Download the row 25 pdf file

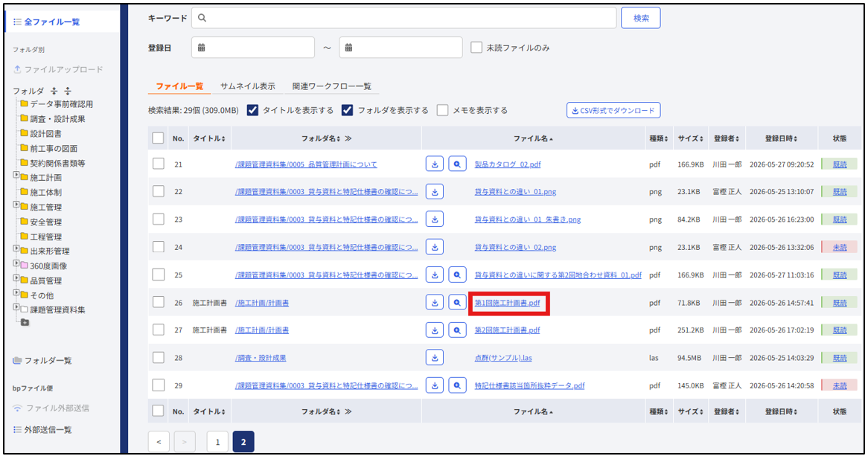tap(435, 275)
